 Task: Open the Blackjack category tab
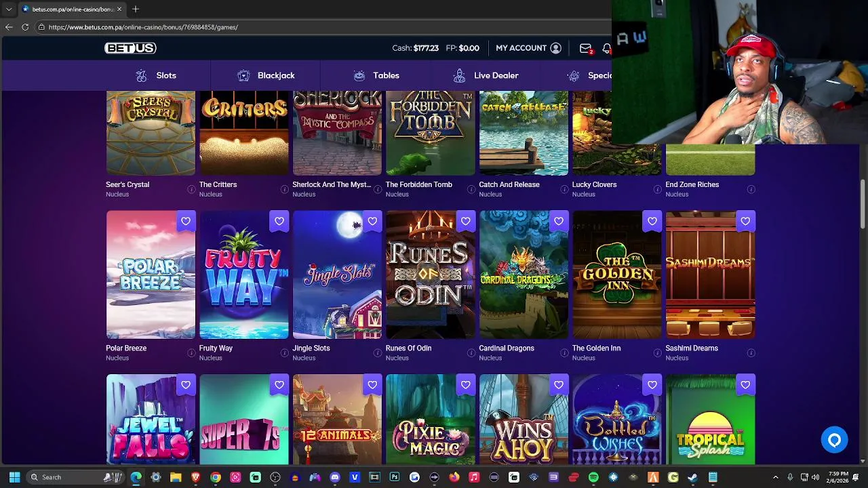click(266, 75)
